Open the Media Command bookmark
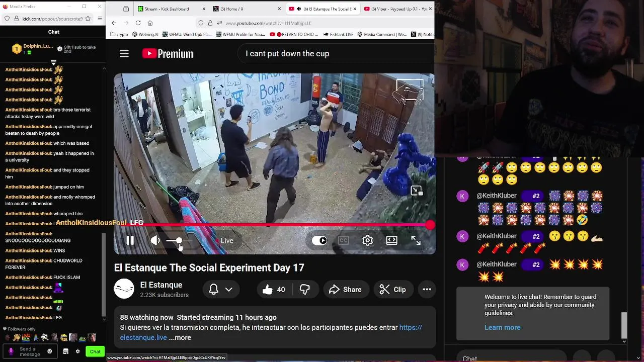 click(382, 34)
